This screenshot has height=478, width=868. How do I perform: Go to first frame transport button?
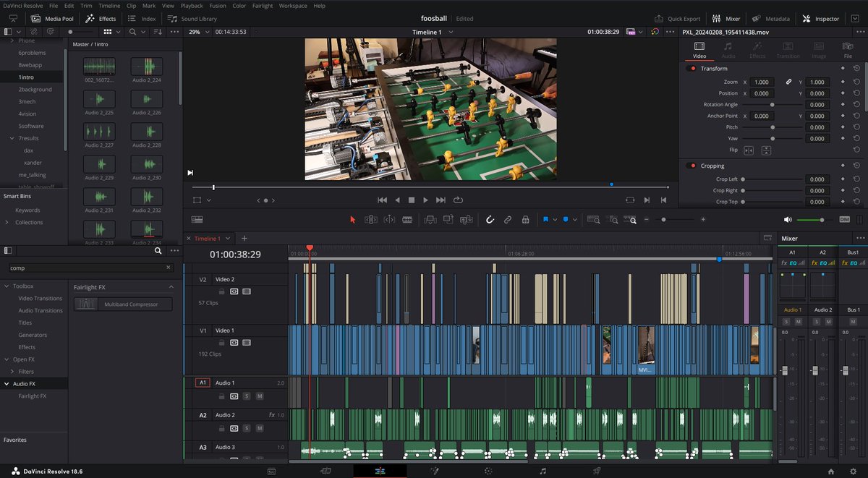pos(382,200)
